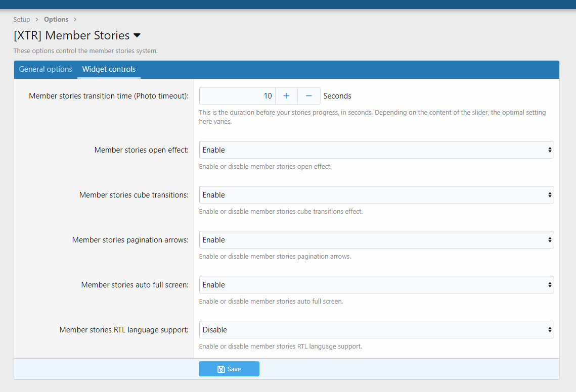Image resolution: width=576 pixels, height=392 pixels.
Task: Click the transition time number input field
Action: 237,96
